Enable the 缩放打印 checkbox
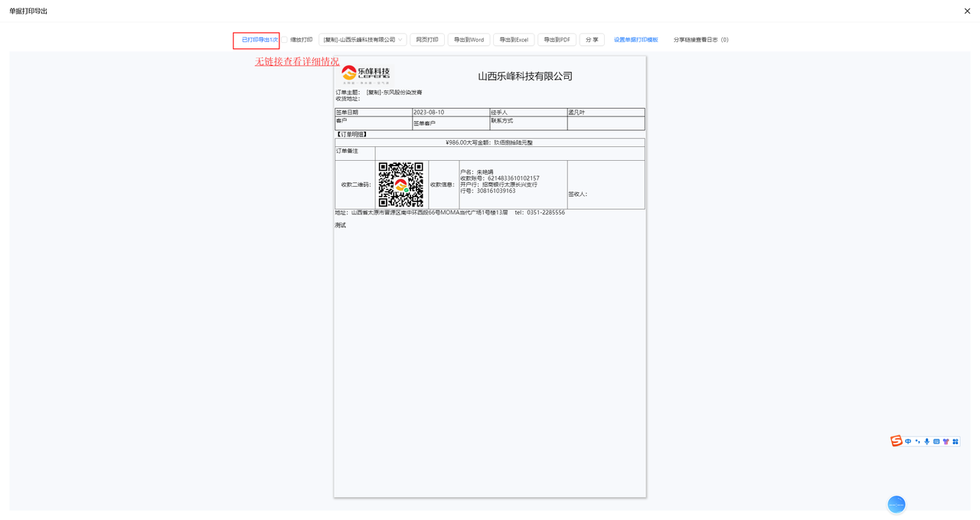Viewport: 980px width, 520px height. [x=285, y=40]
